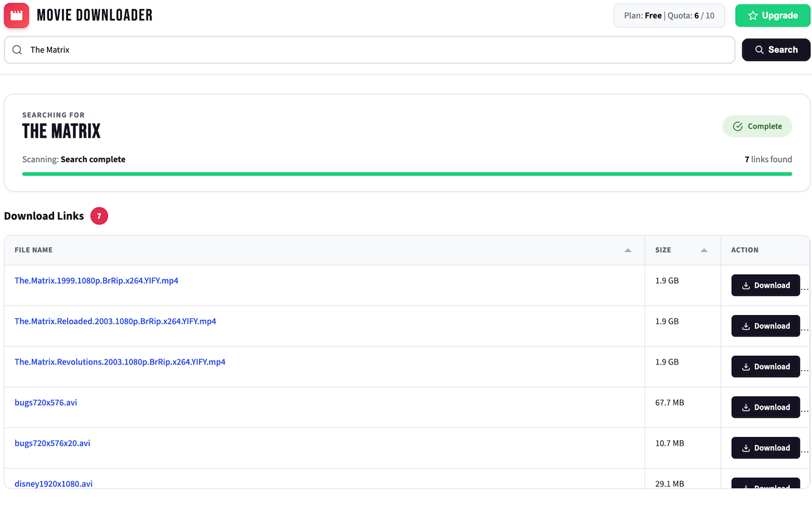The image size is (812, 508).
Task: Open The.Matrix.1999.1080p.BrRip.x264.YIFY.mp4 link
Action: (96, 281)
